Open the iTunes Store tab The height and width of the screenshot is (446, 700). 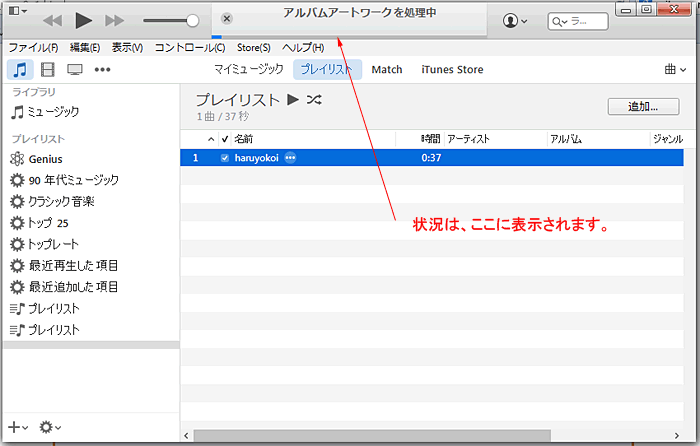pyautogui.click(x=452, y=70)
